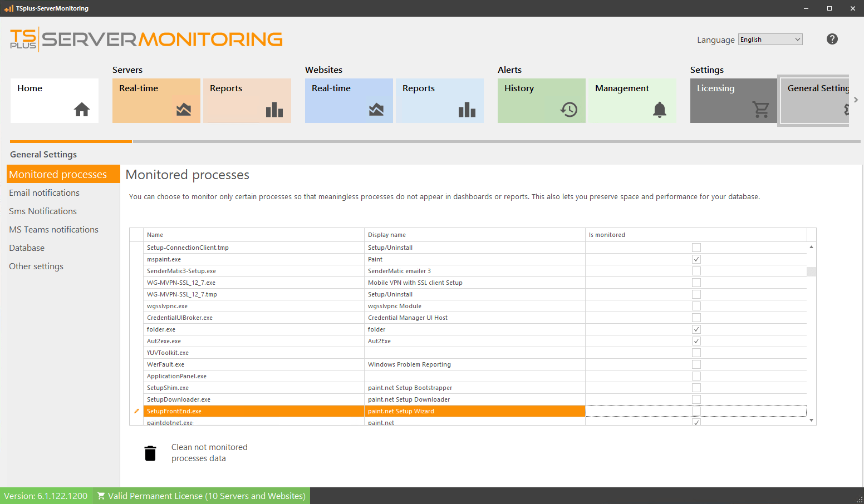This screenshot has width=864, height=504.
Task: Click the title bar app icon
Action: [x=8, y=8]
